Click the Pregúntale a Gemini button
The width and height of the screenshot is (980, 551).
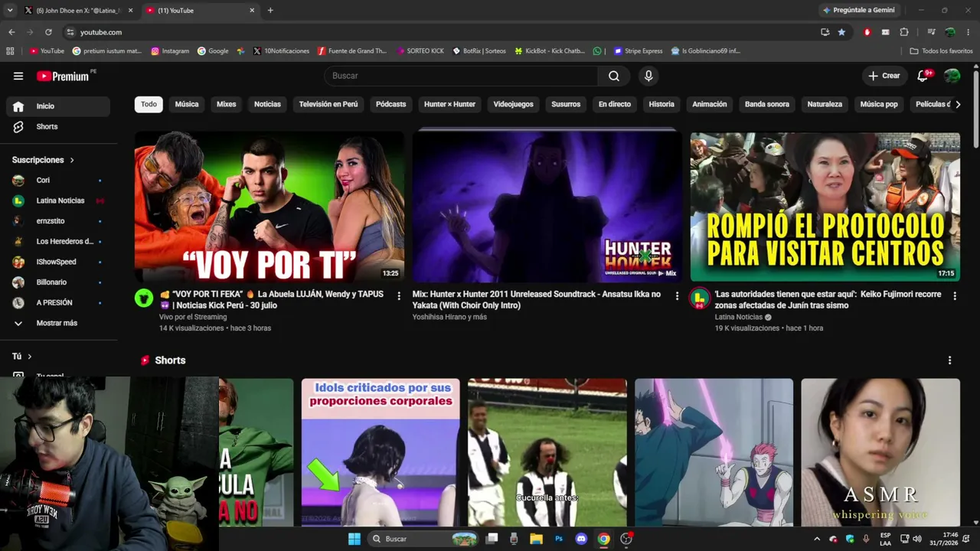click(858, 11)
